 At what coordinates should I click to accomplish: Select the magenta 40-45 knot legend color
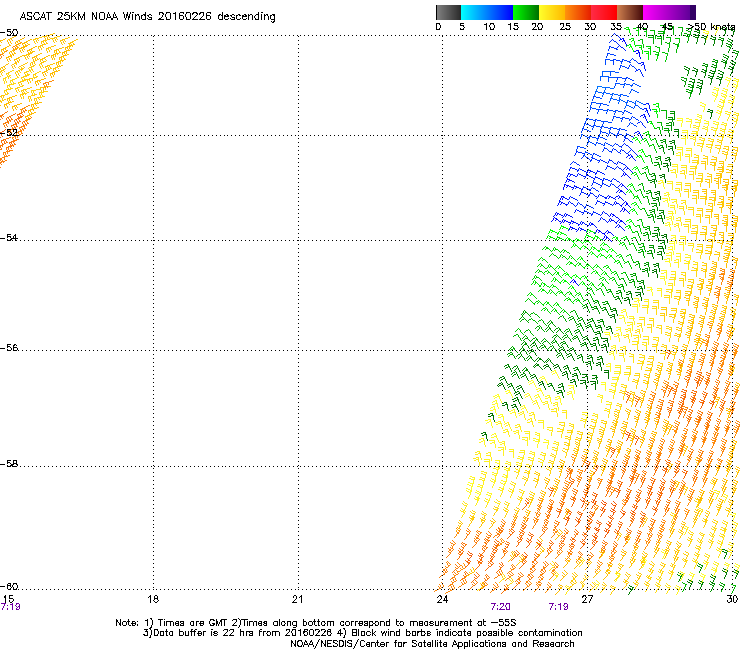coord(656,12)
